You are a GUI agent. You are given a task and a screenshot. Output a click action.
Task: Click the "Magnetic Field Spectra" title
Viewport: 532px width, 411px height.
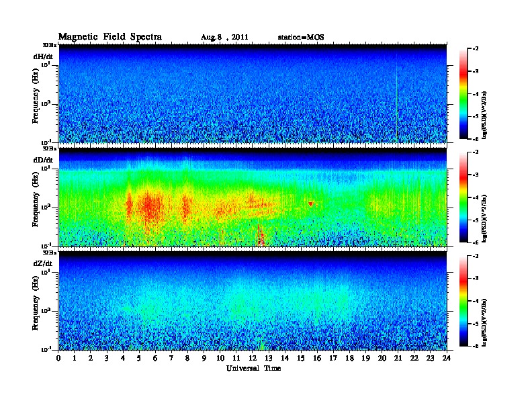(x=110, y=37)
